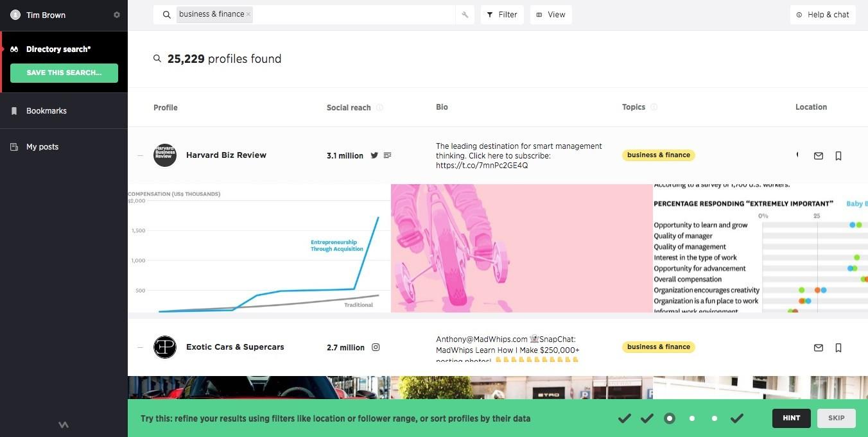Open the Filter menu

click(x=502, y=15)
